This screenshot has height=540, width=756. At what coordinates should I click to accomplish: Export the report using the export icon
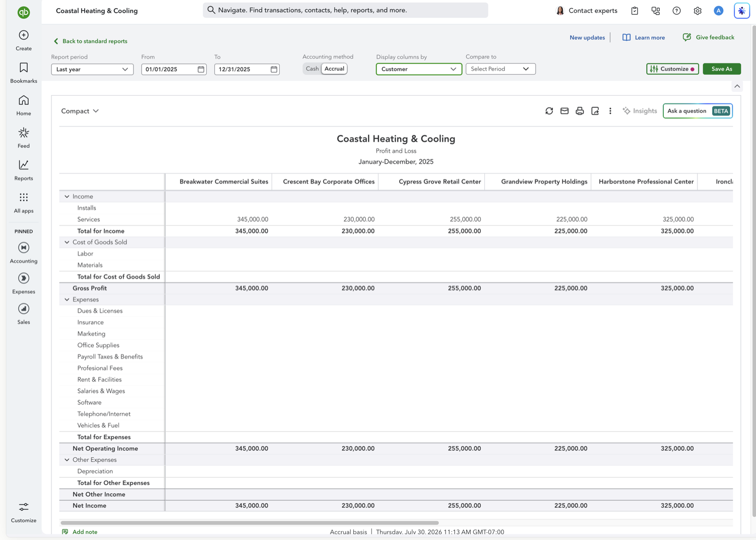coord(595,111)
